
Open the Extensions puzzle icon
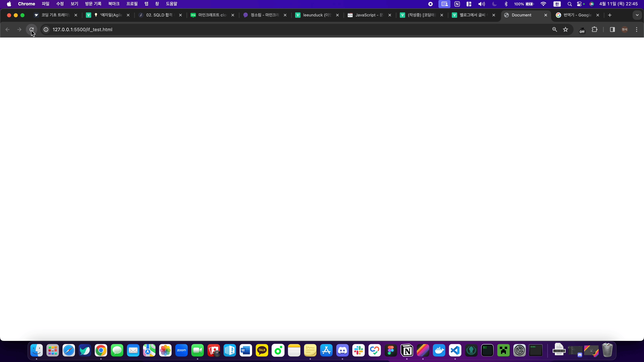[x=595, y=29]
